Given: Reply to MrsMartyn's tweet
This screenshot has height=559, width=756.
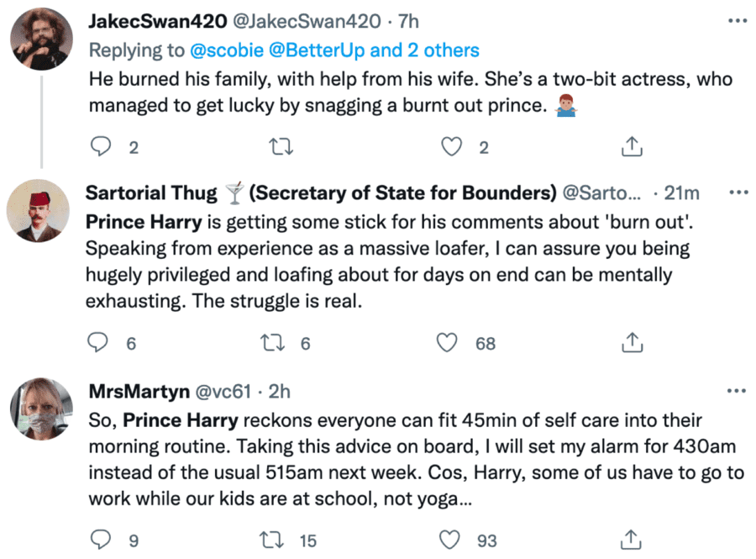Looking at the screenshot, I should [101, 540].
